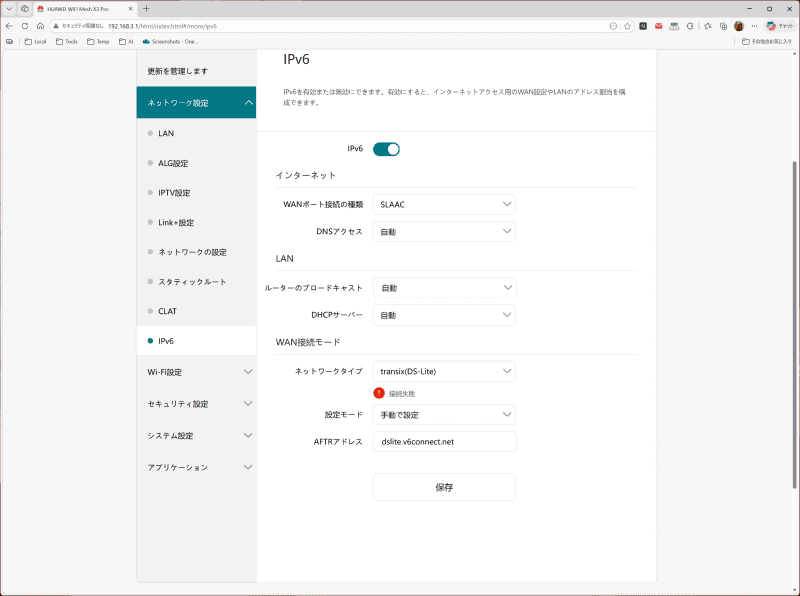Open the extensions puzzle icon
Viewport: 800px width, 596px height.
tap(690, 26)
